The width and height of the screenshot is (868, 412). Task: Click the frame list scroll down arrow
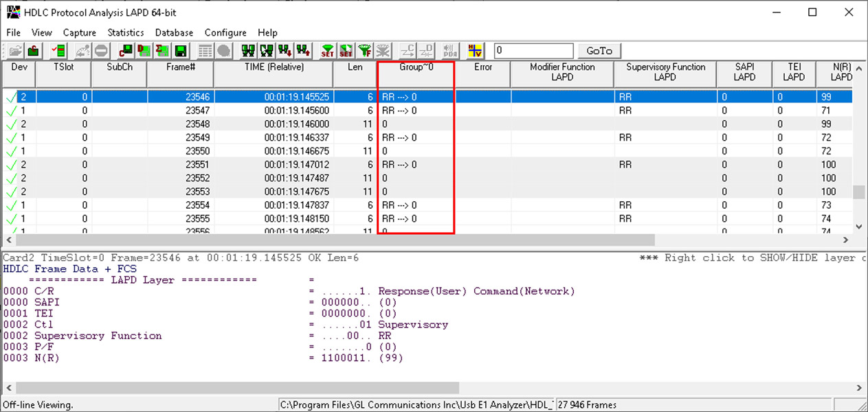click(859, 227)
